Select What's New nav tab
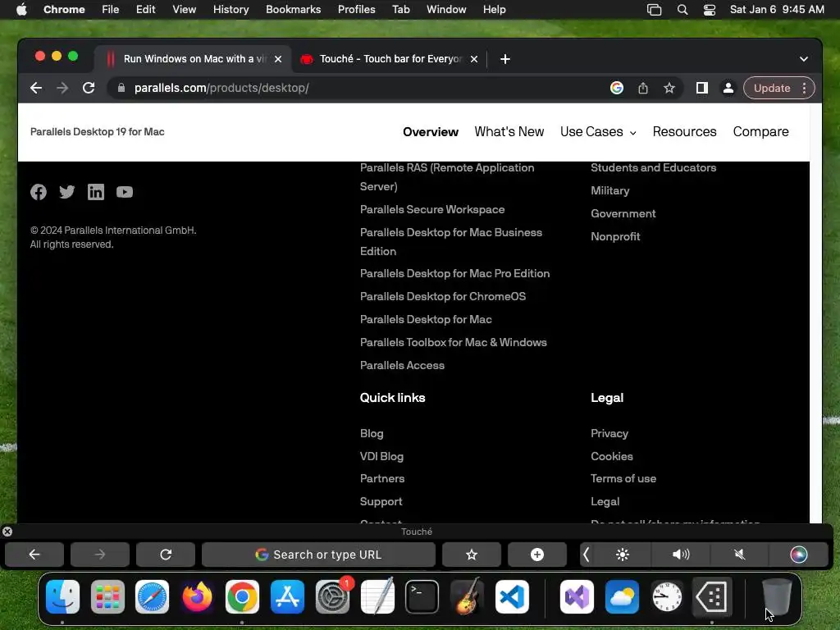The height and width of the screenshot is (630, 840). [x=509, y=132]
